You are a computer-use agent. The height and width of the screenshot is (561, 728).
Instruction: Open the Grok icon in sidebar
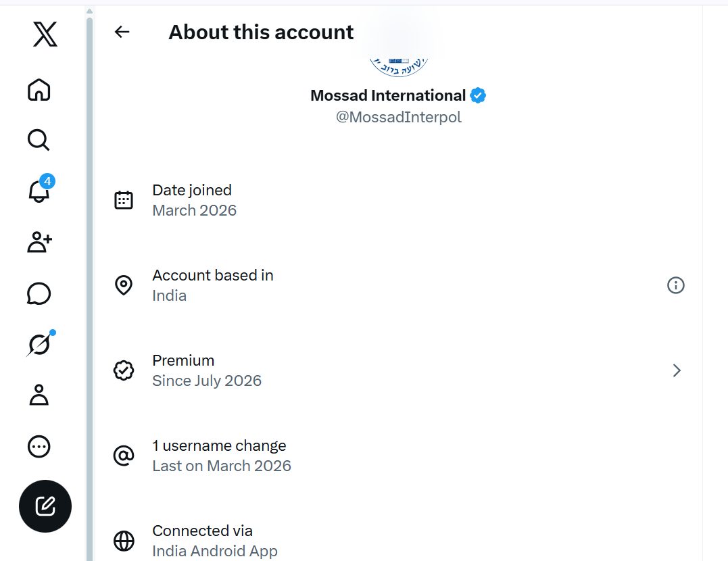click(40, 343)
